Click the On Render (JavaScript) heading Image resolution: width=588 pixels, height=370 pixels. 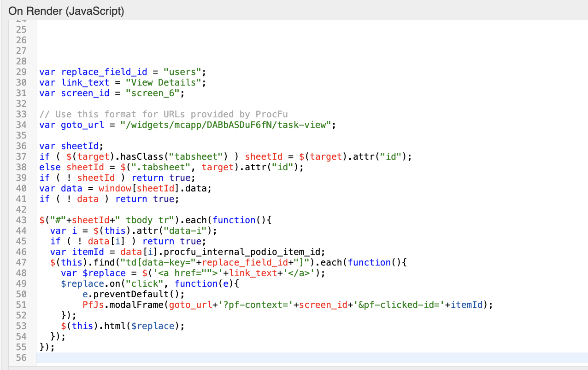(x=66, y=11)
